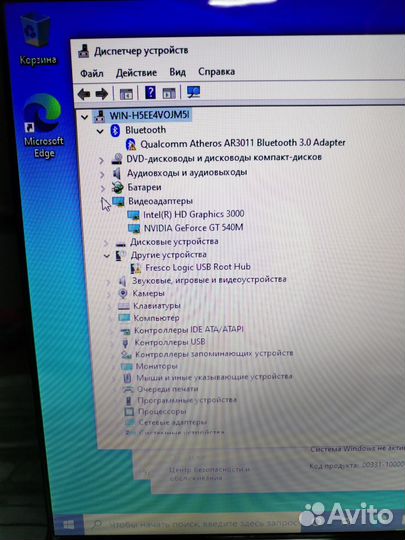The width and height of the screenshot is (405, 540).
Task: Click the Forward arrow in toolbar
Action: click(x=102, y=94)
